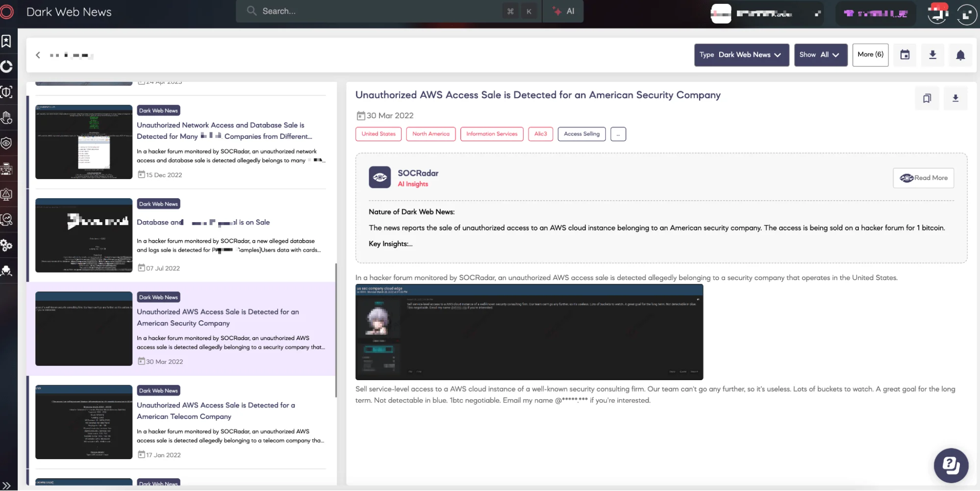980x491 pixels.
Task: Open thumbnail for 15 Dec 2022 news
Action: [84, 142]
